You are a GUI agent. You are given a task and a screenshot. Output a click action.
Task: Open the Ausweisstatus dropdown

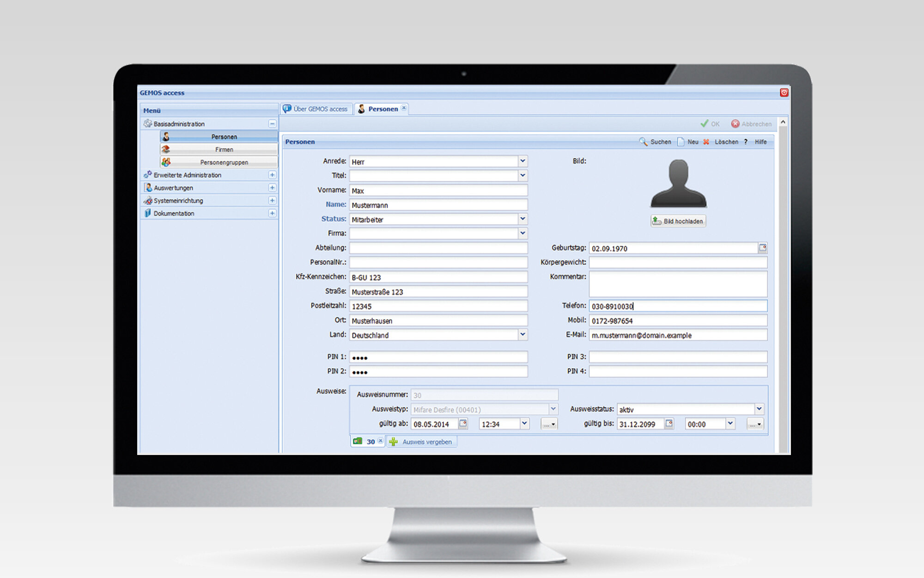pyautogui.click(x=759, y=409)
